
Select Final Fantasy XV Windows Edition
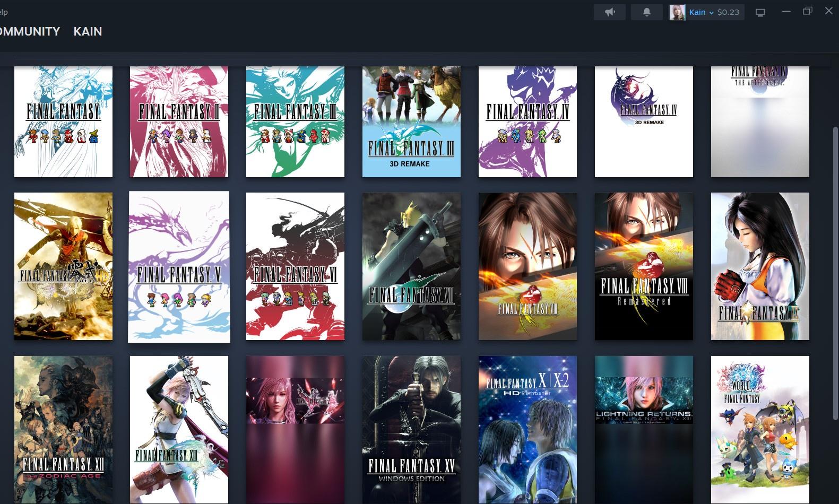click(x=411, y=430)
